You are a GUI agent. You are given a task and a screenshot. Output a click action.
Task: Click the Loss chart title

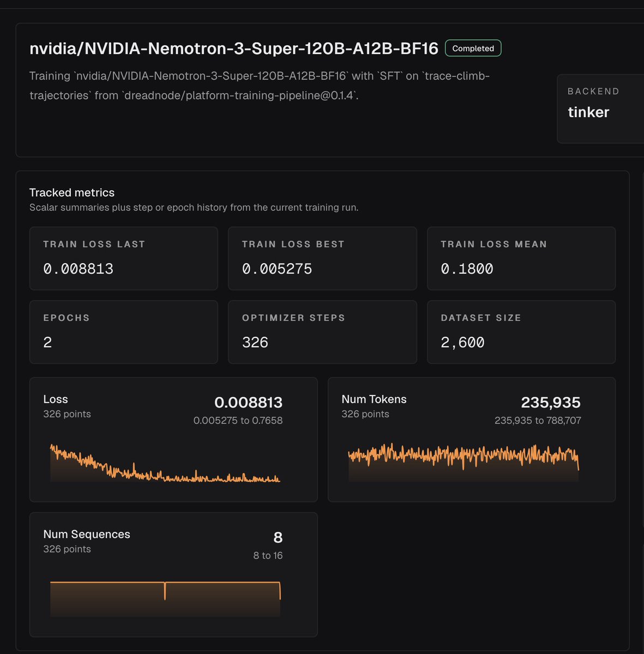click(x=56, y=399)
